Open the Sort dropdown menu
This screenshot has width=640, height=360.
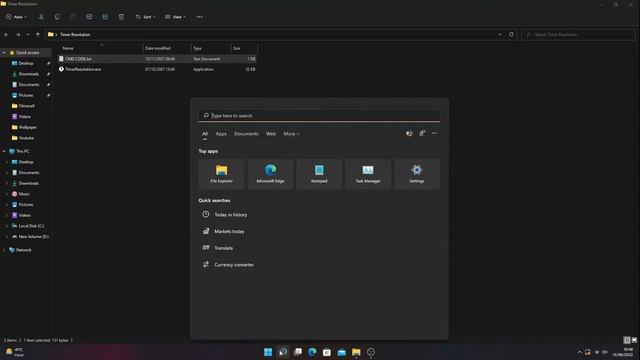pyautogui.click(x=146, y=17)
